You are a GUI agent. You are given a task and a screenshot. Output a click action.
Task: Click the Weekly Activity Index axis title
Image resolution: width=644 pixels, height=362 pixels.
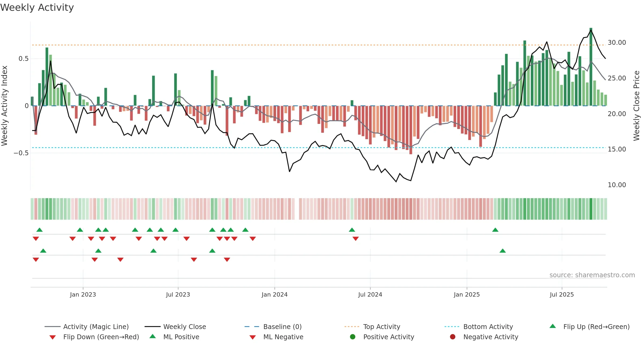click(x=4, y=106)
